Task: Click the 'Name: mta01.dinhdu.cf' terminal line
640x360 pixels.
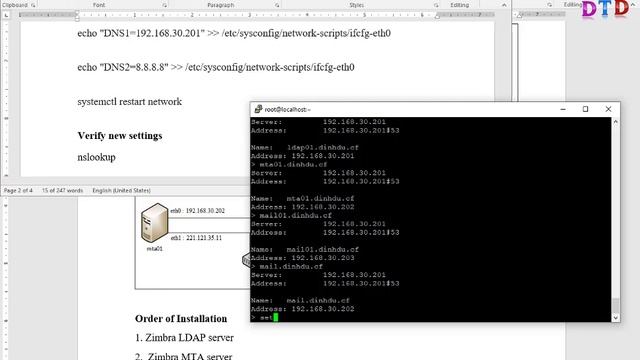Action: (x=302, y=198)
